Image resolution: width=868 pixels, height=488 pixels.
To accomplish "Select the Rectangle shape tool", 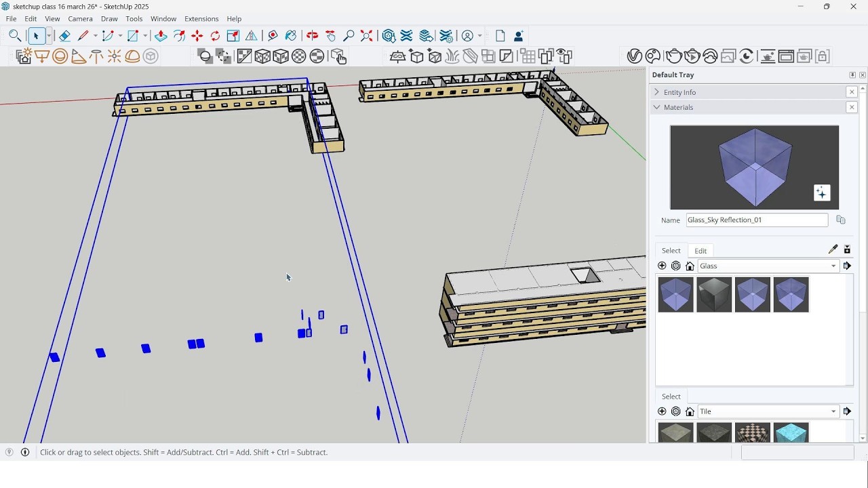I will coord(133,36).
